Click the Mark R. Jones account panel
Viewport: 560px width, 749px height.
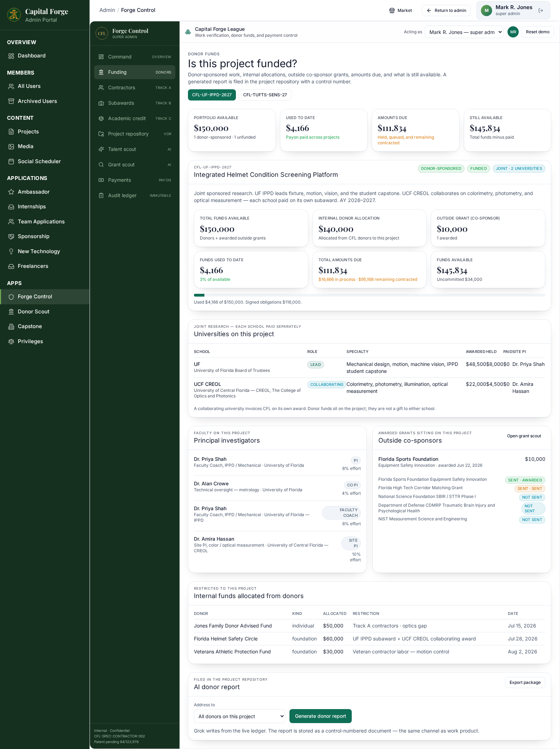tap(513, 11)
